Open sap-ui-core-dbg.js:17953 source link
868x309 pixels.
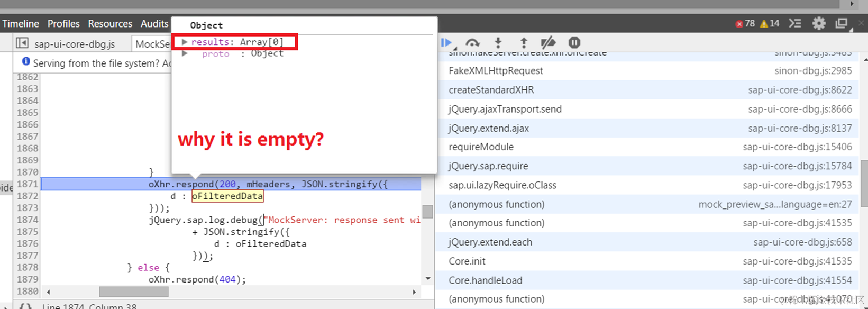(x=797, y=185)
